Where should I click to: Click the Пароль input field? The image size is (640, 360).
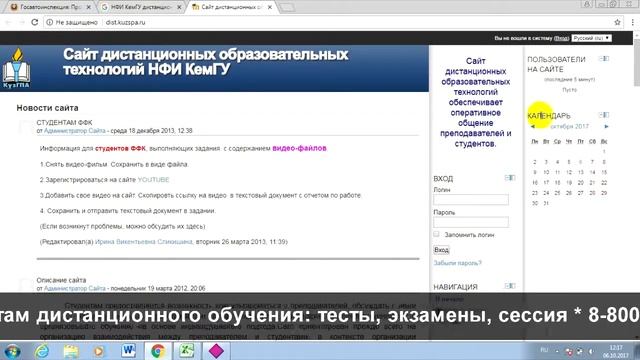tap(471, 222)
